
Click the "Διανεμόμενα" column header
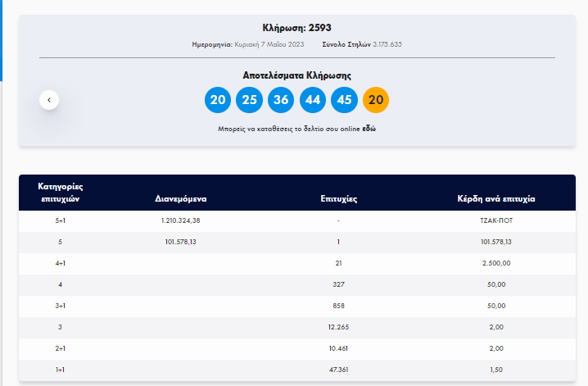tap(181, 198)
